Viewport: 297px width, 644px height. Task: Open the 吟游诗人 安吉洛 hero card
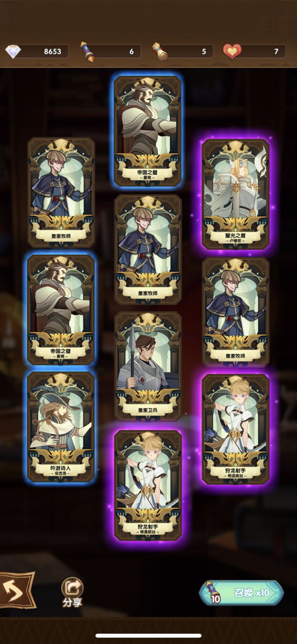[x=61, y=426]
